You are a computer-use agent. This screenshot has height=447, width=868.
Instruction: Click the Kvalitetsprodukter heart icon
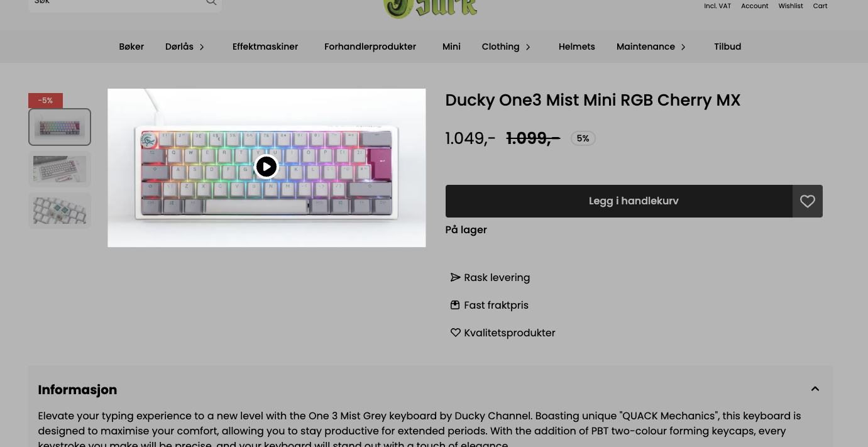[455, 333]
